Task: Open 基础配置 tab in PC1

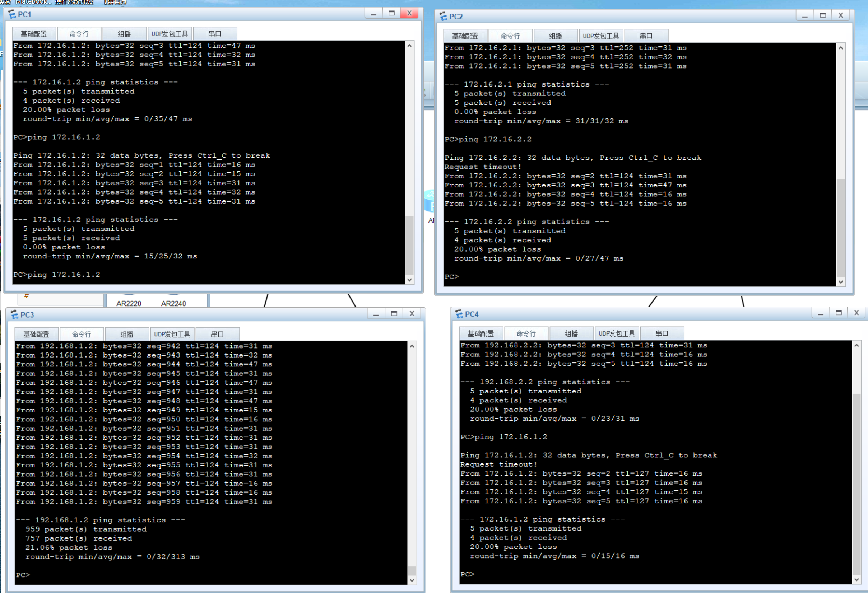Action: coord(34,34)
